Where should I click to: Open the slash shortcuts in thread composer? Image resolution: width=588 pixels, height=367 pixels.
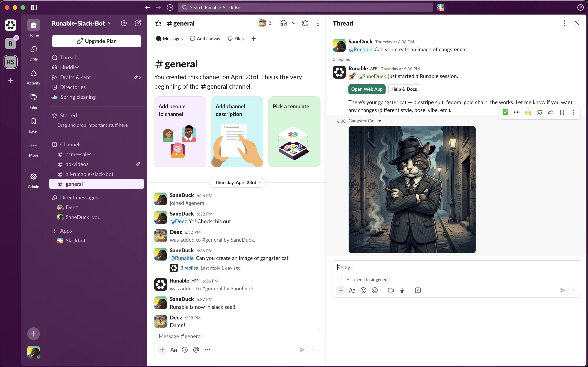(x=418, y=290)
